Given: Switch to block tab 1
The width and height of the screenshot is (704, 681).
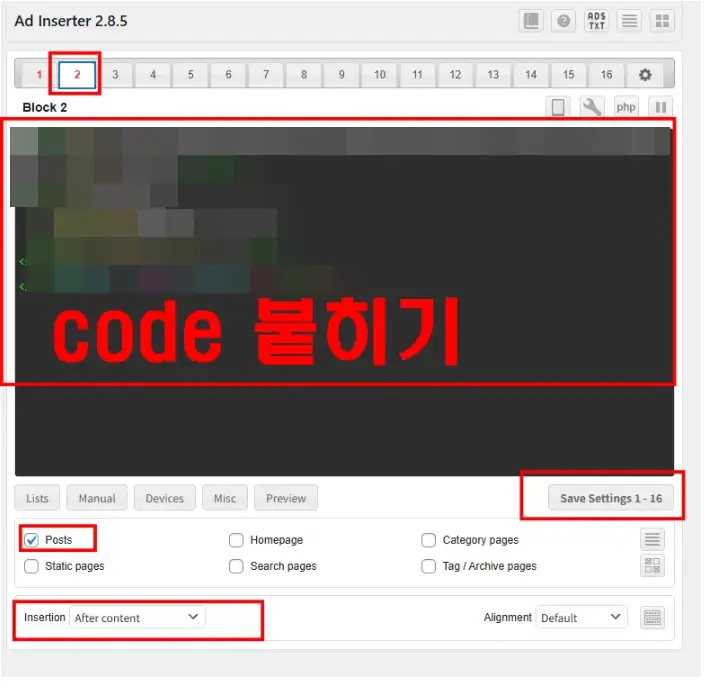Looking at the screenshot, I should pyautogui.click(x=39, y=75).
